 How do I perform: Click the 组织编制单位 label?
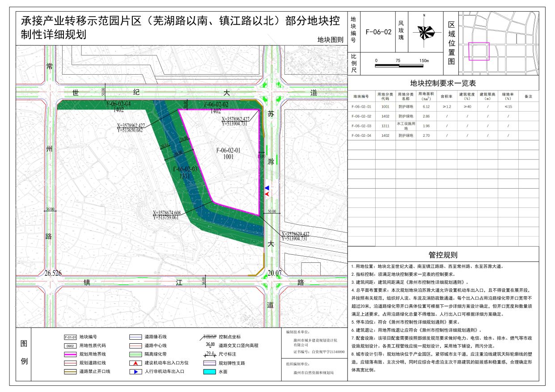pos(297,364)
